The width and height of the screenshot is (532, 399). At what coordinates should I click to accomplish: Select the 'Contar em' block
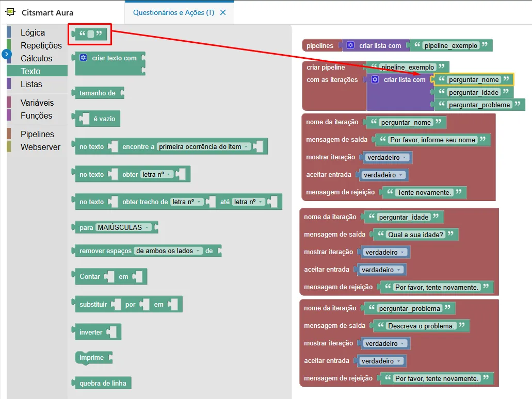point(110,277)
